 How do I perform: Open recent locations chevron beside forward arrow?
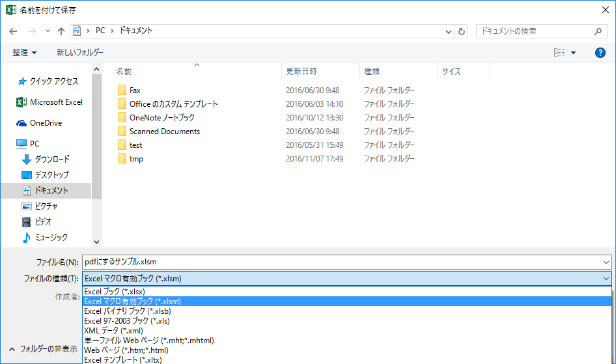click(x=48, y=31)
